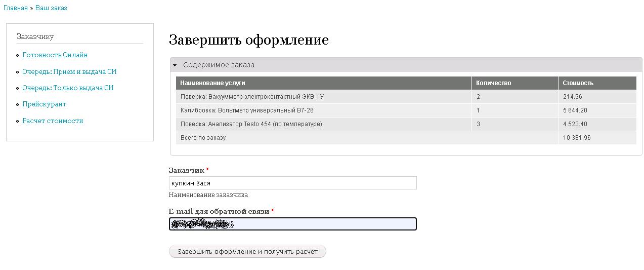Image resolution: width=644 pixels, height=270 pixels.
Task: Focus the E-mail для обратной связи field
Action: pos(292,224)
